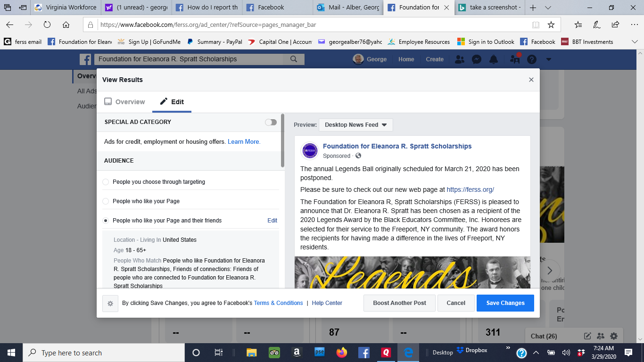This screenshot has width=644, height=362.
Task: Open the Quick Help question mark icon
Action: point(532,59)
